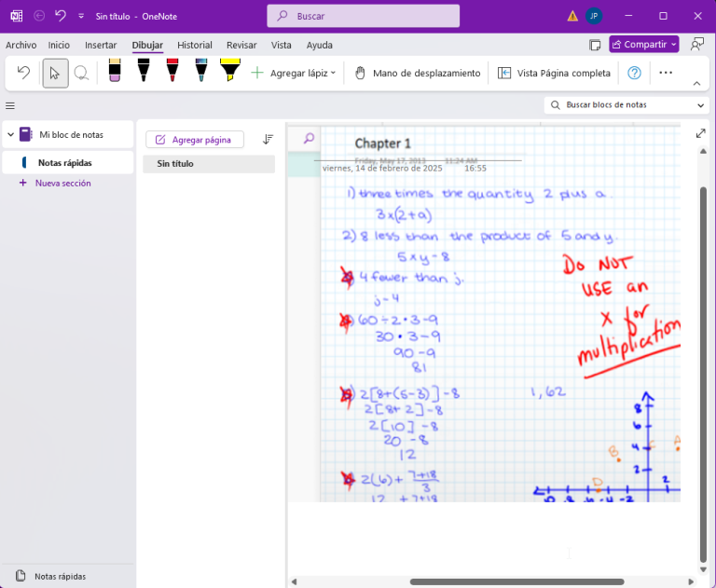Toggle Vista Página completa view
The height and width of the screenshot is (588, 716).
[x=554, y=73]
